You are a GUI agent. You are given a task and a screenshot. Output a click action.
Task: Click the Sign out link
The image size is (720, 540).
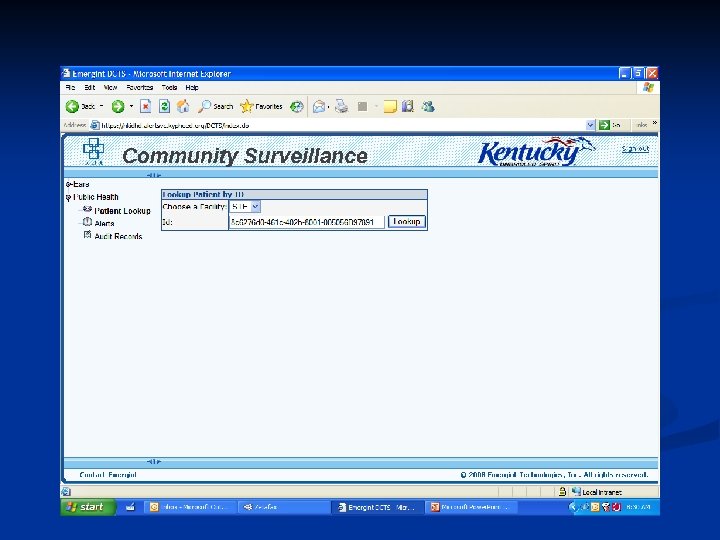coord(635,149)
